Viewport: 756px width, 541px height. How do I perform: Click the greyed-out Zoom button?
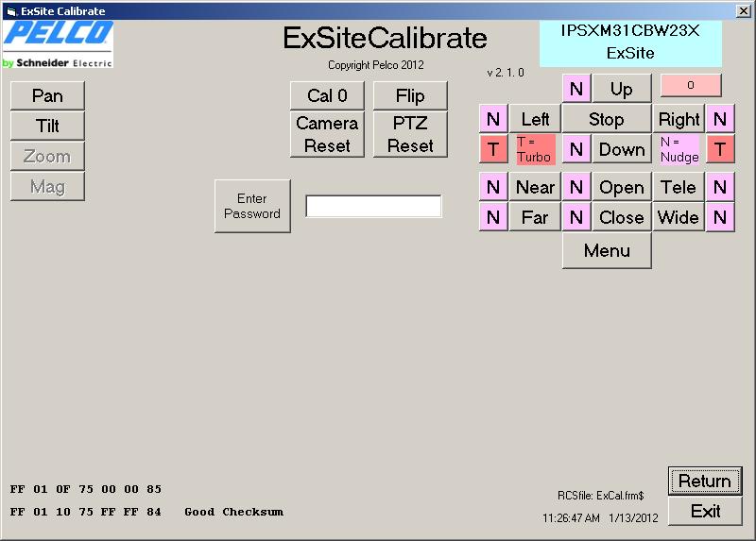[47, 156]
